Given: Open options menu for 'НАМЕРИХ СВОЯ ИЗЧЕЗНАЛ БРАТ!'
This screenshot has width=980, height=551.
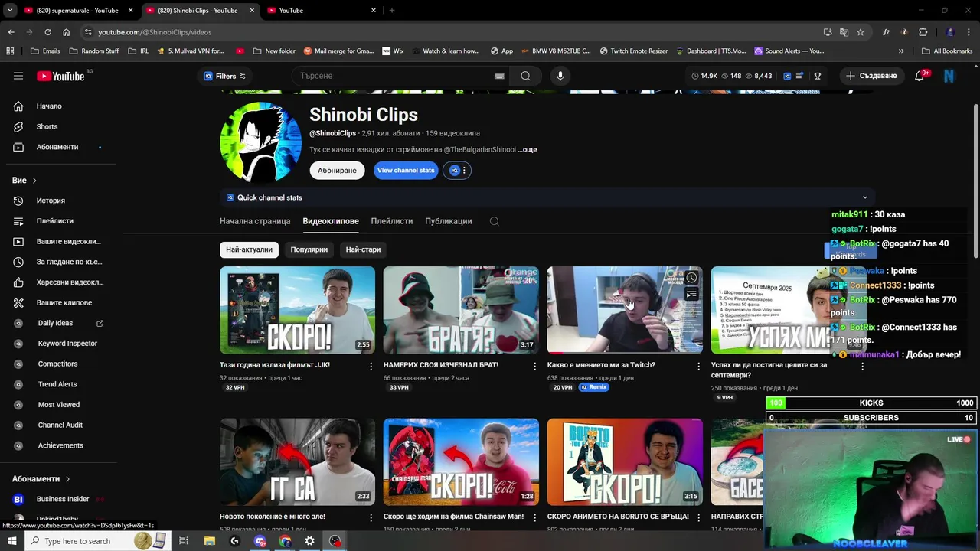Looking at the screenshot, I should point(535,367).
